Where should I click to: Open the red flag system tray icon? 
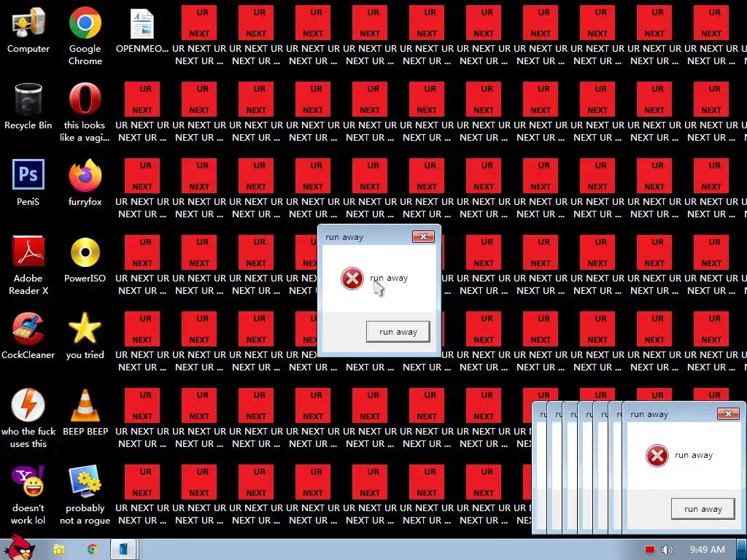(x=650, y=550)
